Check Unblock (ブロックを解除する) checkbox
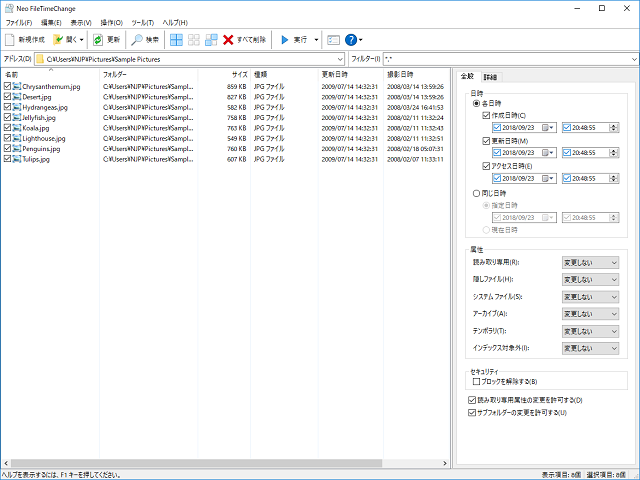The height and width of the screenshot is (480, 640). pyautogui.click(x=476, y=382)
